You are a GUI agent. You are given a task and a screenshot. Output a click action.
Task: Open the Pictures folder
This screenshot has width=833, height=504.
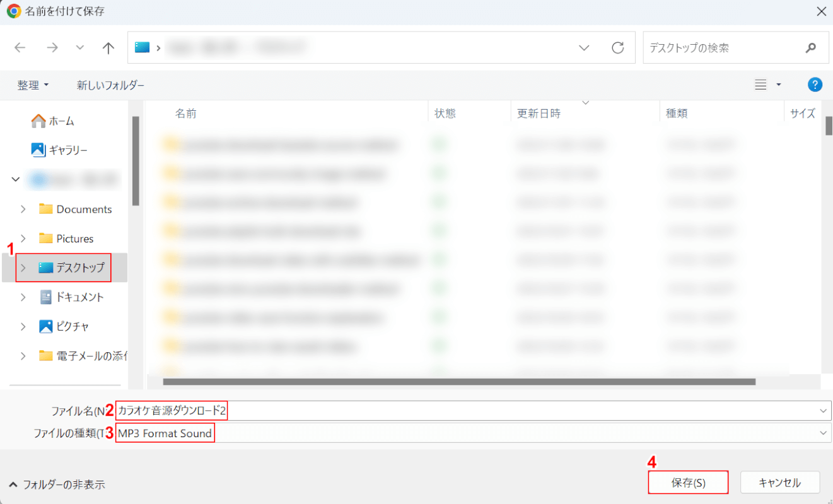[66, 239]
